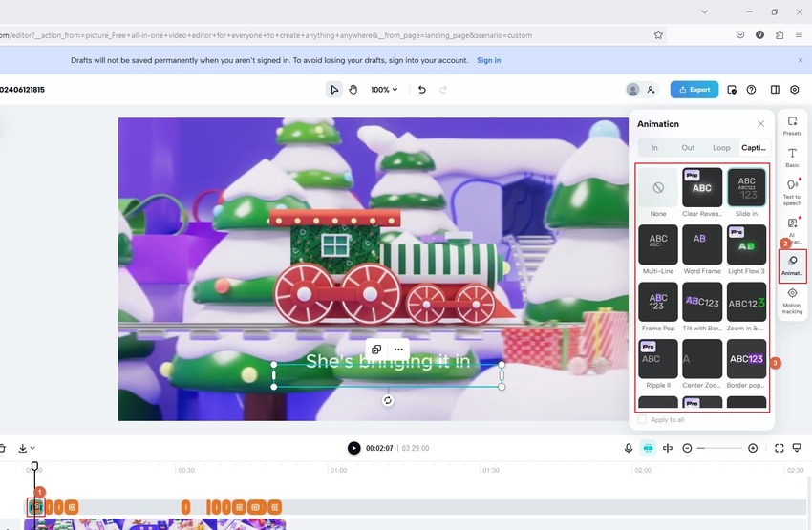Screen dimensions: 812x530
Task: Enable the Apply to all checkbox
Action: [642, 420]
